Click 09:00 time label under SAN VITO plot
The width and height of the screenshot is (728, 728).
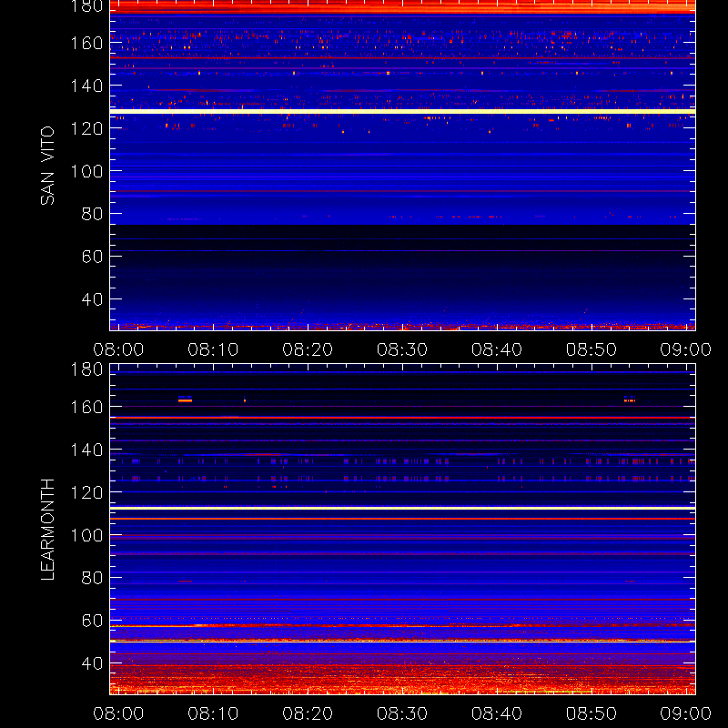point(686,349)
